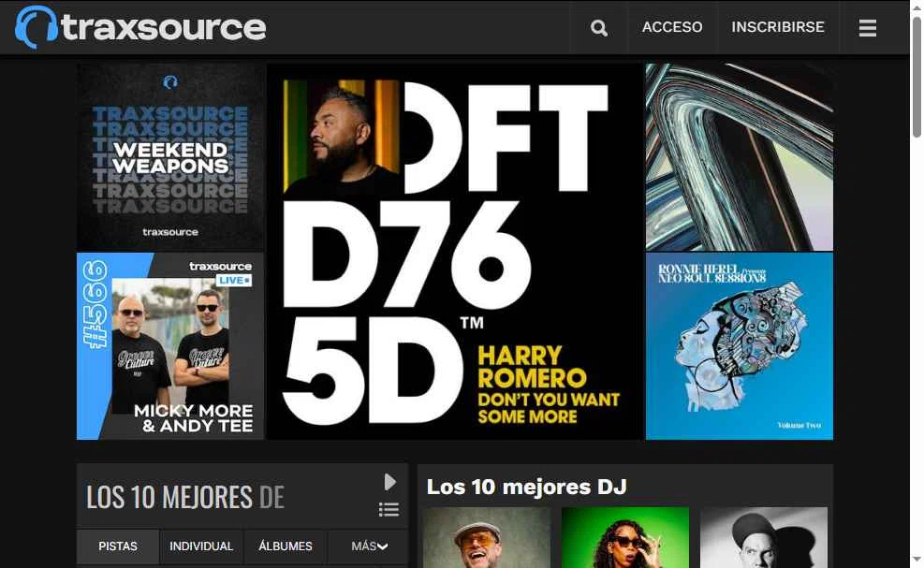Select the ÁLBUMES tab

click(x=286, y=546)
